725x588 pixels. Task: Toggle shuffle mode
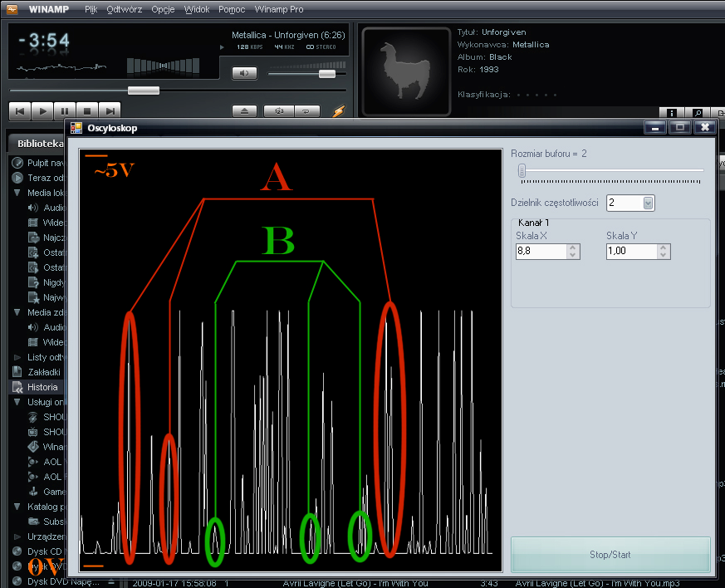coord(279,111)
